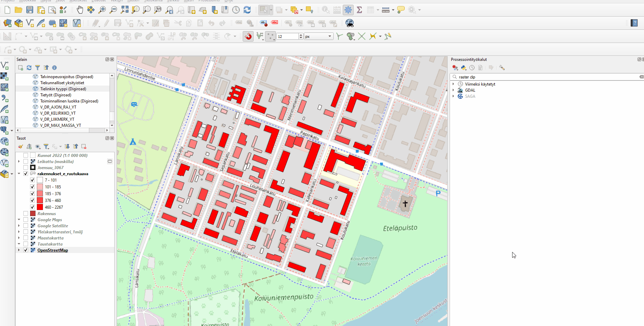Screen dimensions: 644x326
Task: Toggle the processing toolbox gear icon
Action: click(x=348, y=10)
